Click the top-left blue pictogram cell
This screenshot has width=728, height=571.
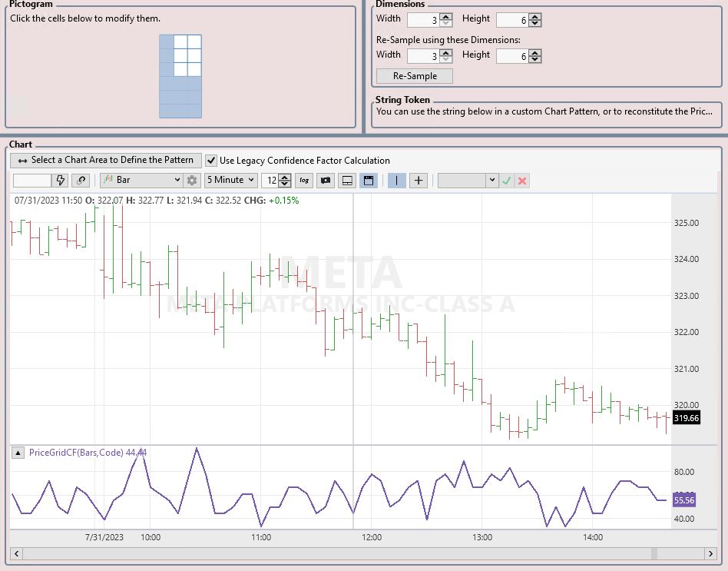coord(166,41)
